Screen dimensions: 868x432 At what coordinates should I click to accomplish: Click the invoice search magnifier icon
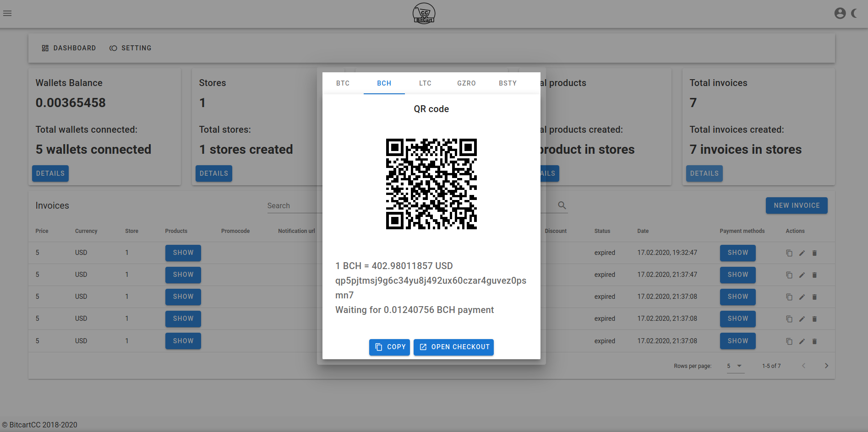pyautogui.click(x=562, y=205)
